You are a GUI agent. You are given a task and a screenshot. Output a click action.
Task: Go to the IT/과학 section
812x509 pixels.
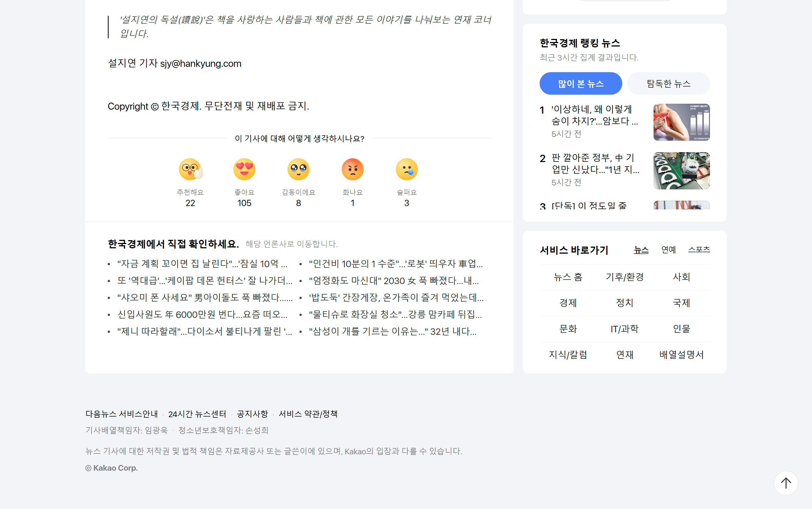(625, 329)
